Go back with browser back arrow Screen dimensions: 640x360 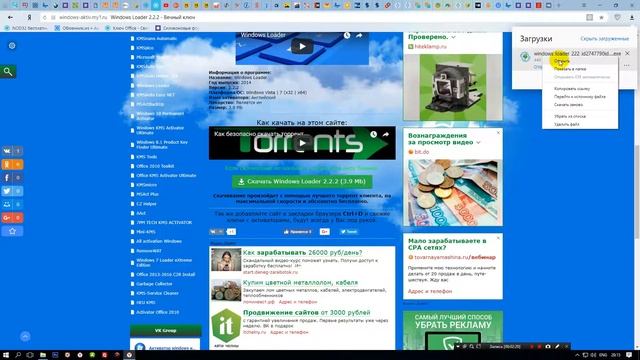[10, 18]
